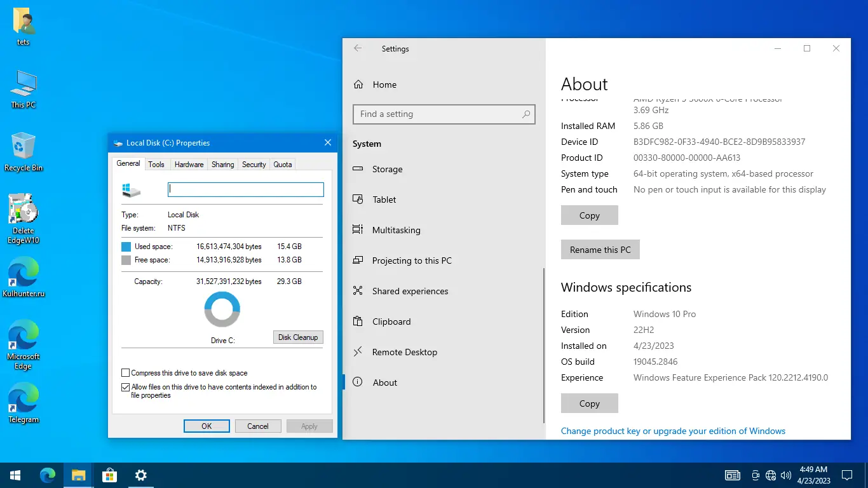Open the Storage settings icon
The height and width of the screenshot is (488, 868).
358,169
